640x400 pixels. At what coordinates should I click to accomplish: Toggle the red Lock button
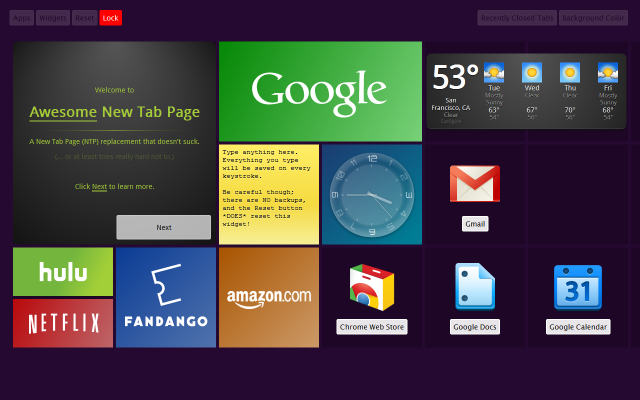pyautogui.click(x=111, y=18)
